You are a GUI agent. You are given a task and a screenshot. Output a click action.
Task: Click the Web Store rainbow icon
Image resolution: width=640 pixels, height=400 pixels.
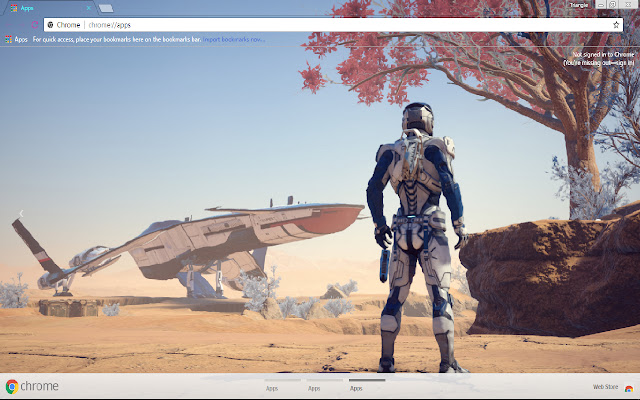coord(629,388)
